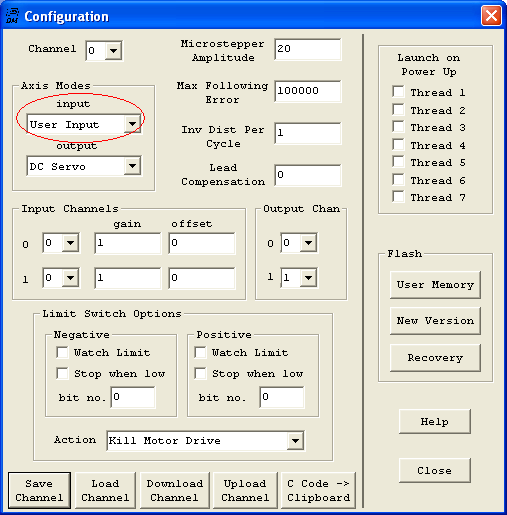507x515 pixels.
Task: Check Positive Stop when low box
Action: point(200,373)
